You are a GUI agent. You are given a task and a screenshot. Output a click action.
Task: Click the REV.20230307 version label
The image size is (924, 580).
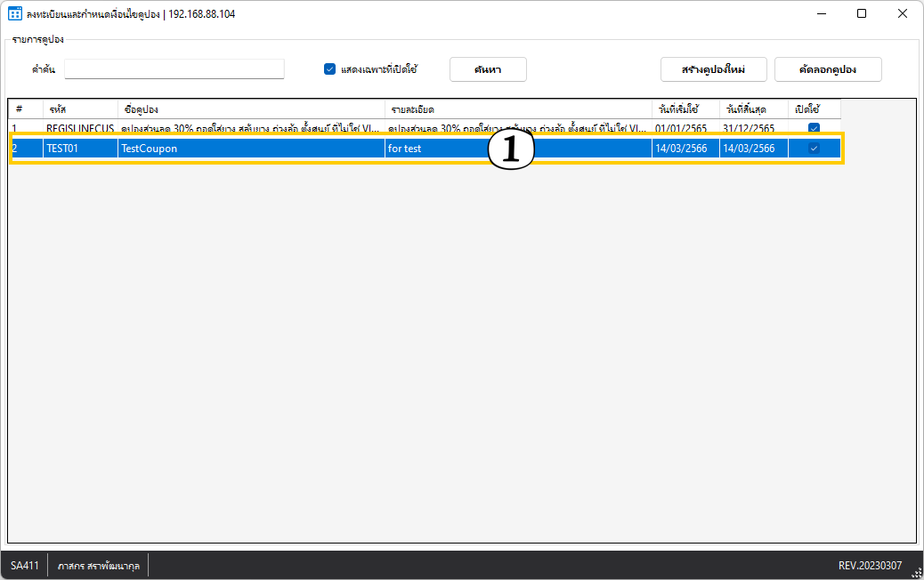point(870,566)
